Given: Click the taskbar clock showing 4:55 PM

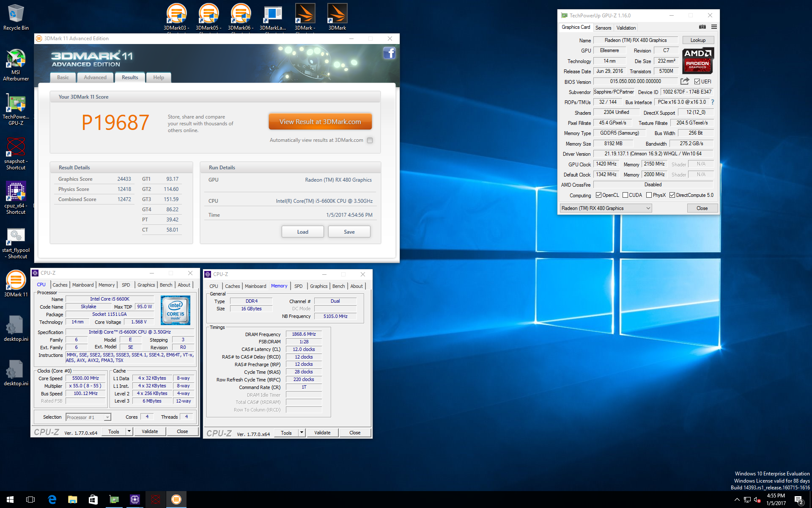Looking at the screenshot, I should tap(776, 500).
